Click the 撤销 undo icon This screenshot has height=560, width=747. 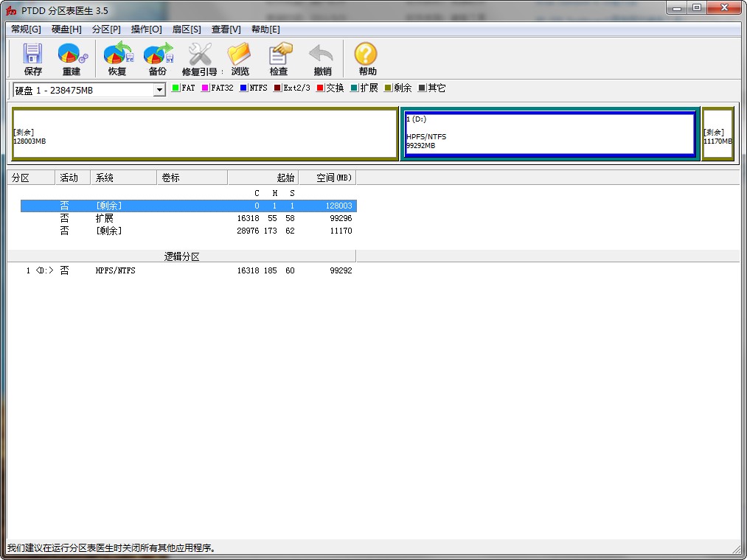320,57
